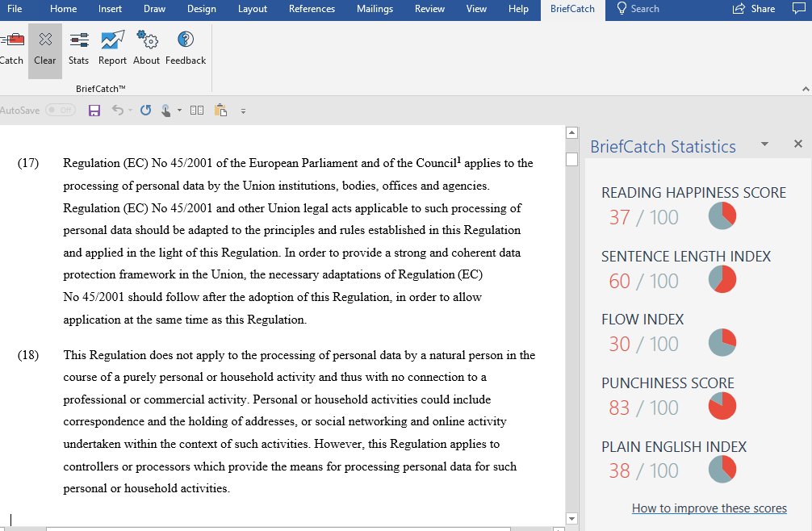
Task: Click the Sentence Length Index pie chart
Action: pyautogui.click(x=722, y=279)
